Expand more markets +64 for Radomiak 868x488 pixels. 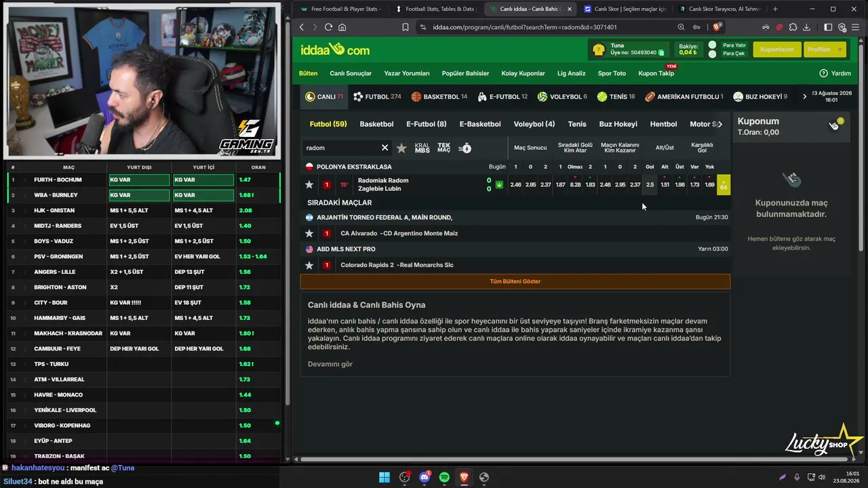pyautogui.click(x=724, y=184)
